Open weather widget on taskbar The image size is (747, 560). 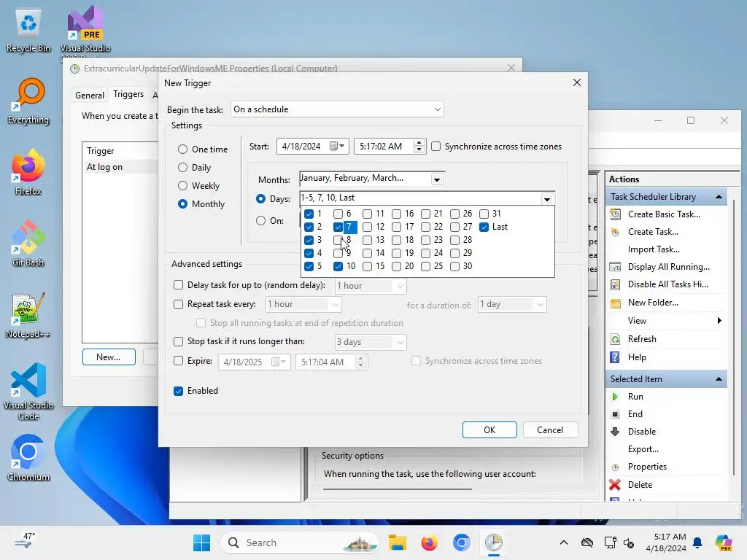(x=24, y=542)
